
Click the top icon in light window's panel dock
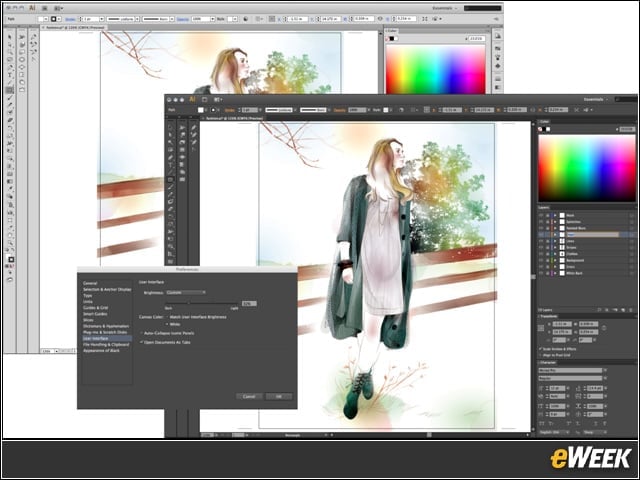click(x=498, y=36)
